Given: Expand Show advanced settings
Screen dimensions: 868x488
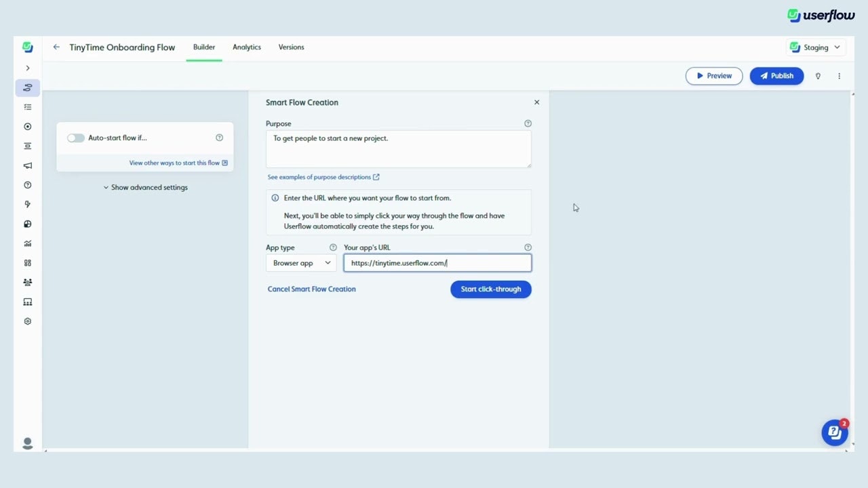Looking at the screenshot, I should pos(145,187).
